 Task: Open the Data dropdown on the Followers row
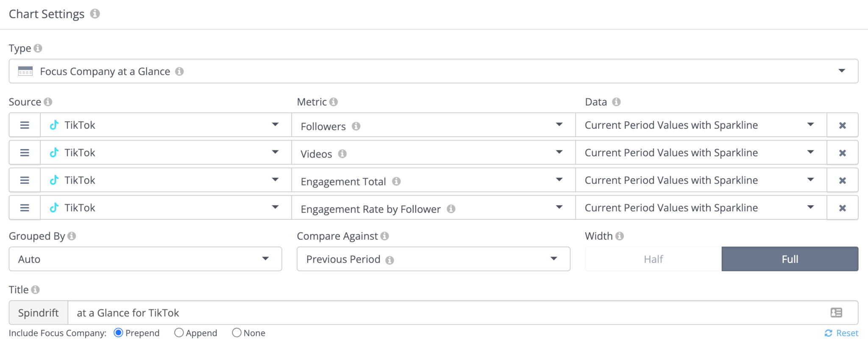click(x=810, y=124)
